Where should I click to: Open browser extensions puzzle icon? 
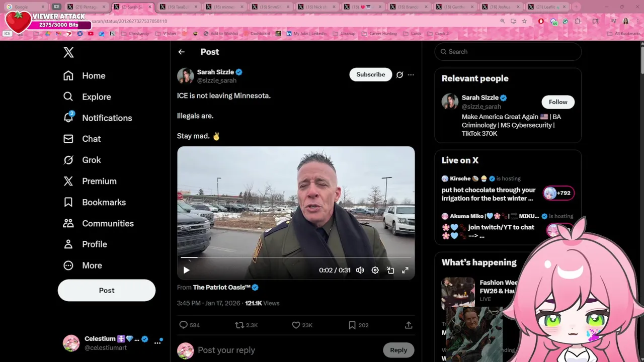(x=578, y=21)
